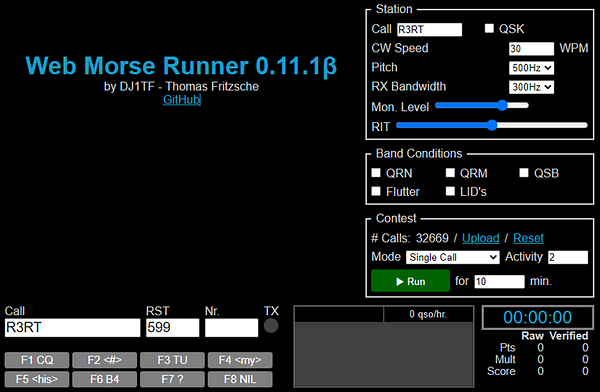Toggle the QRM band condition
The width and height of the screenshot is (600, 392).
[450, 173]
